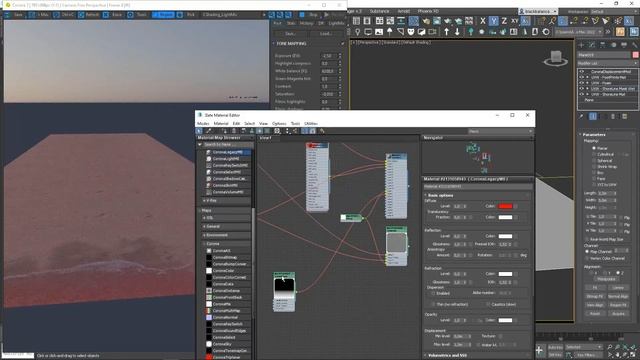Click the white Reflection color swatch
The height and width of the screenshot is (360, 640).
505,236
